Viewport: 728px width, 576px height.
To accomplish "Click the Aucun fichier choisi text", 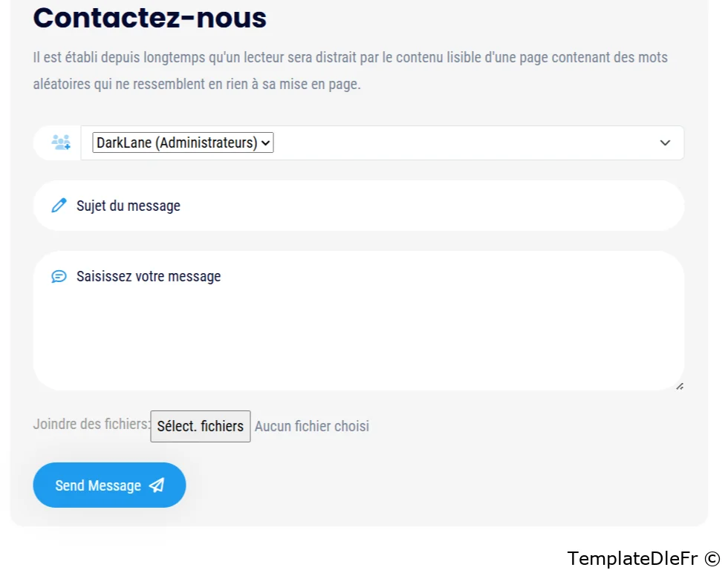I will [312, 426].
